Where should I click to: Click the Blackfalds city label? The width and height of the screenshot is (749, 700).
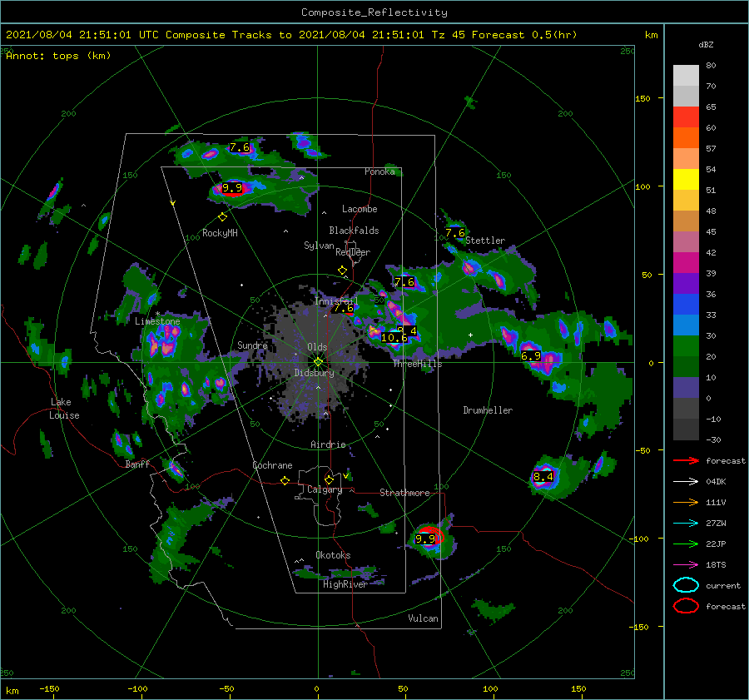pos(354,231)
